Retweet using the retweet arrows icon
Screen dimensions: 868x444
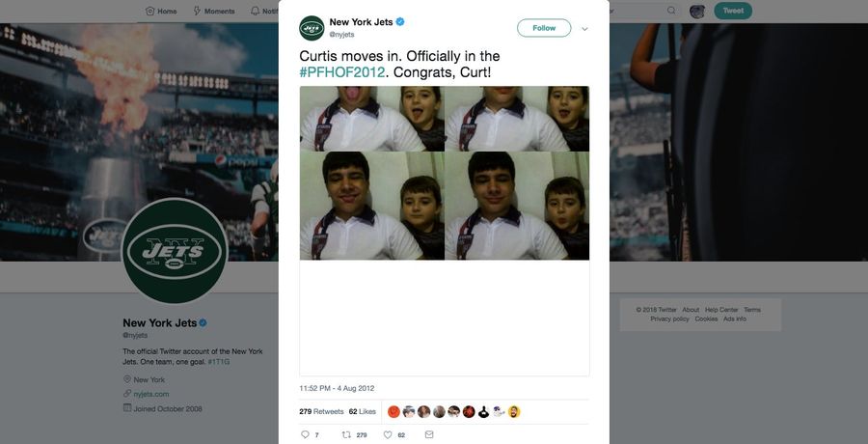click(x=346, y=434)
